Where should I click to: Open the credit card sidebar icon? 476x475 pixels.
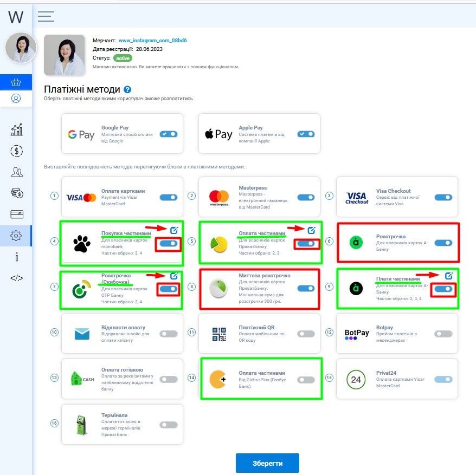[x=16, y=214]
